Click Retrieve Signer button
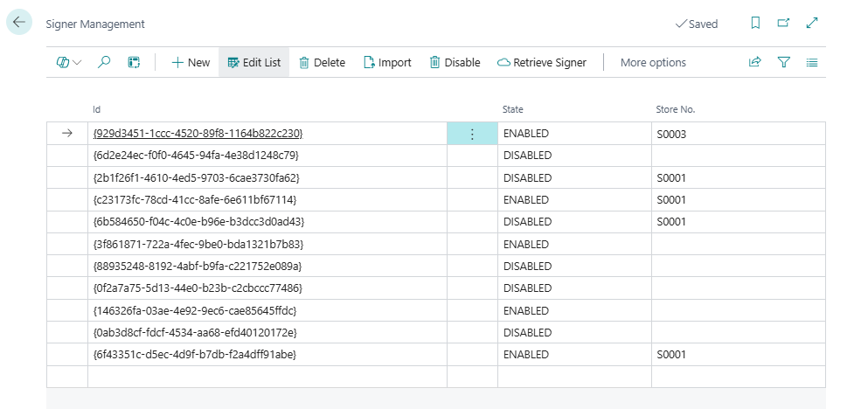868x409 pixels. tap(542, 62)
